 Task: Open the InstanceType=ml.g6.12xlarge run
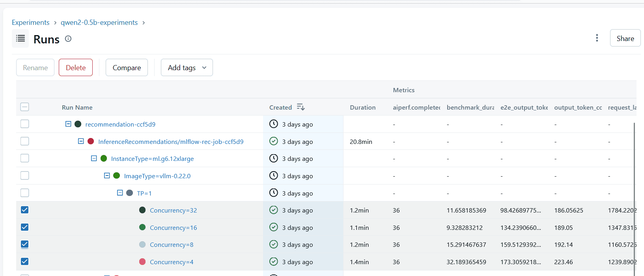tap(153, 159)
